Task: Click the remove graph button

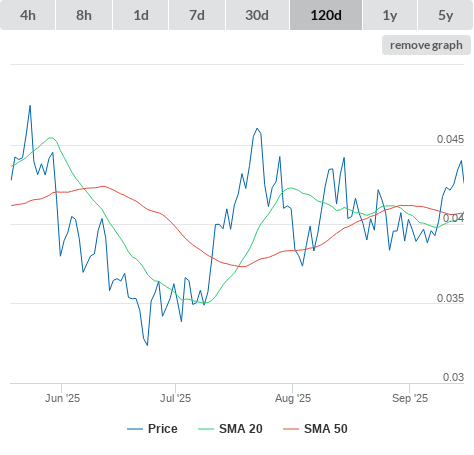Action: click(426, 45)
